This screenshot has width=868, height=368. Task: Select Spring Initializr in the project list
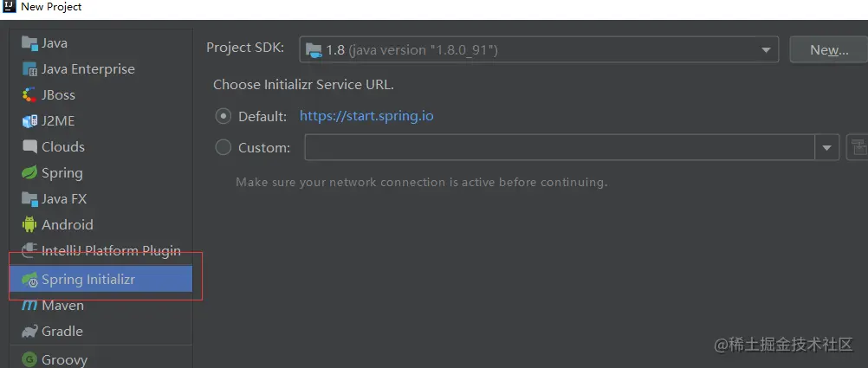click(100, 280)
